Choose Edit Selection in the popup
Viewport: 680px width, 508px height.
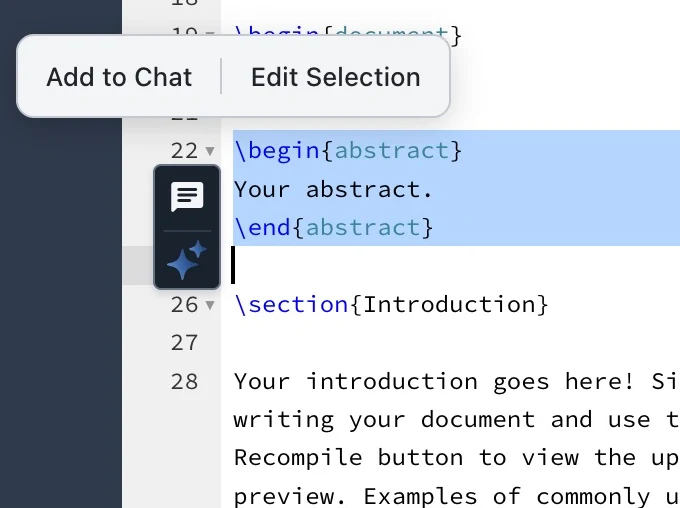point(336,77)
